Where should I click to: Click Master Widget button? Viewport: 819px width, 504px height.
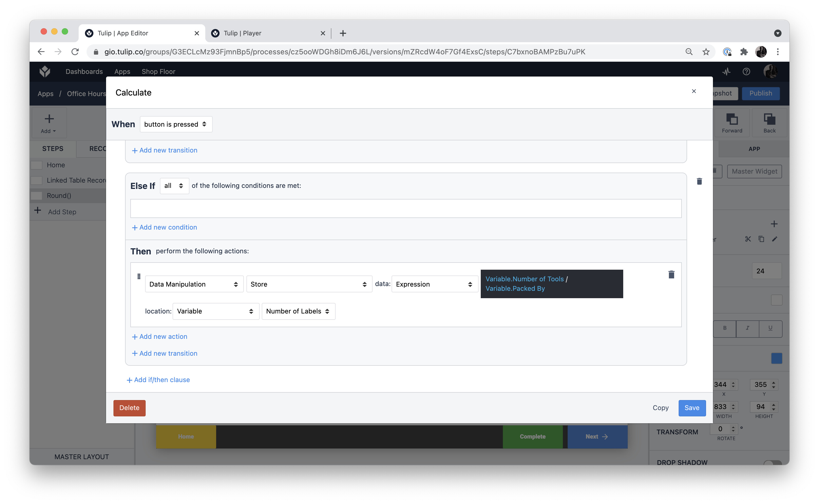(754, 171)
